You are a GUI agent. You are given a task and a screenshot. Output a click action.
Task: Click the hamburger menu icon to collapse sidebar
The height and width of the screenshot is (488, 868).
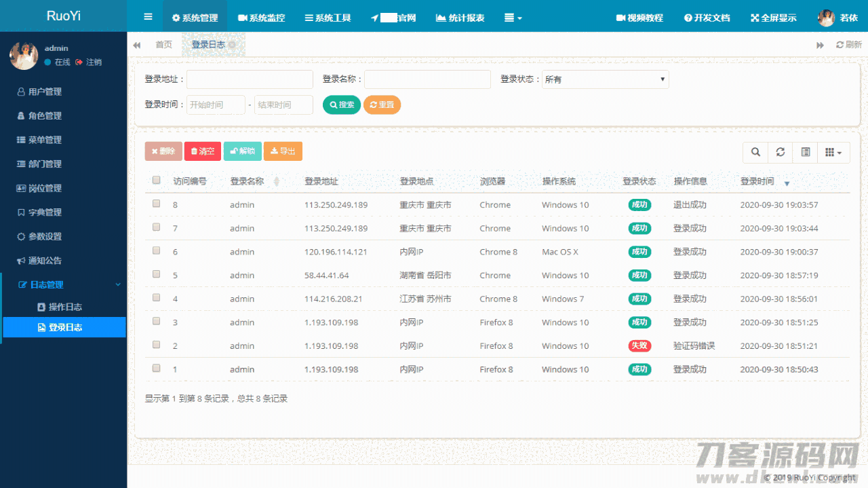pyautogui.click(x=147, y=15)
